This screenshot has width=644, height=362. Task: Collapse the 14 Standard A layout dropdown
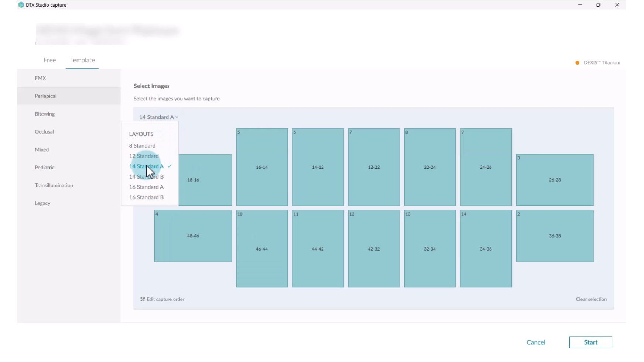click(x=158, y=117)
